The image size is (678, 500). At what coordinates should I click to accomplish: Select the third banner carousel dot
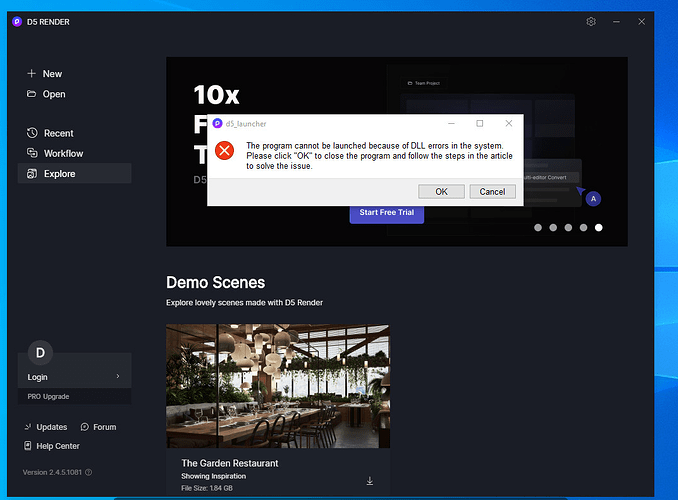[x=568, y=228]
